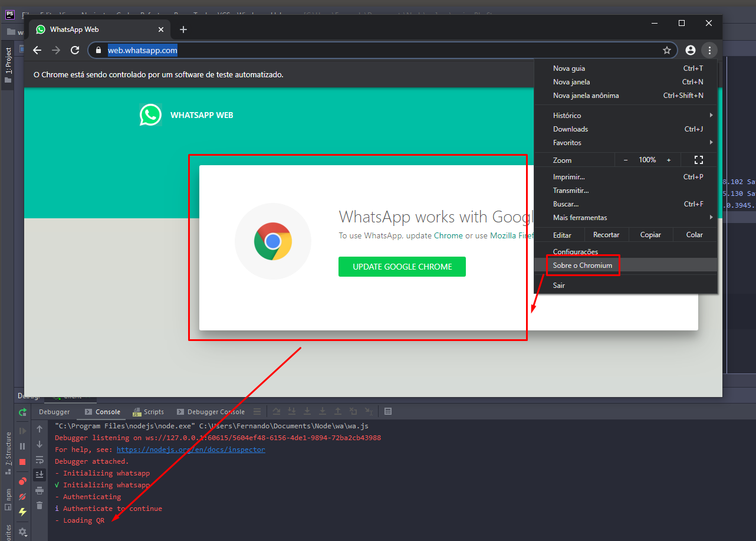Expand the Favoritos submenu

coord(711,142)
